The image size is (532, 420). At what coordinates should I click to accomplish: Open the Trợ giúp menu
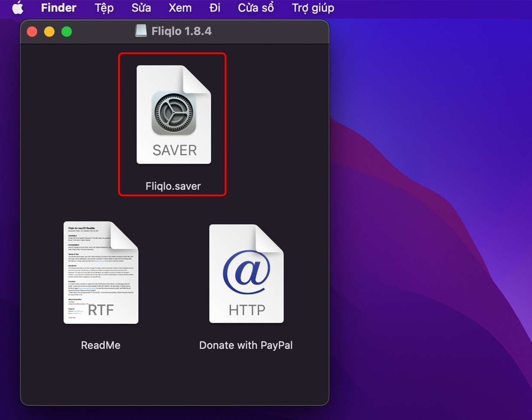point(313,8)
